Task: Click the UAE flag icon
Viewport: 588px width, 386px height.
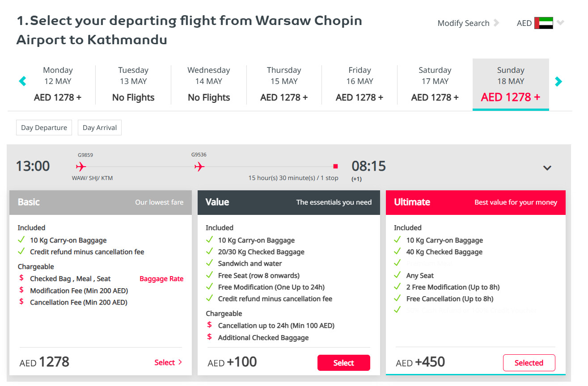Action: [544, 23]
